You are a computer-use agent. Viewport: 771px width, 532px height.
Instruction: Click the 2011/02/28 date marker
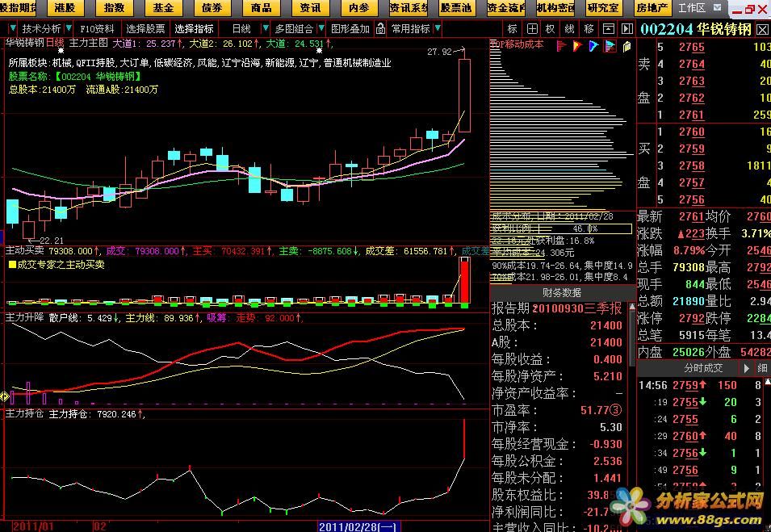click(358, 526)
